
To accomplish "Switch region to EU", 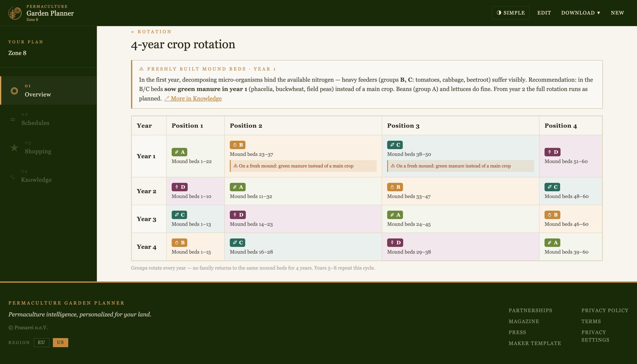I will pos(41,343).
